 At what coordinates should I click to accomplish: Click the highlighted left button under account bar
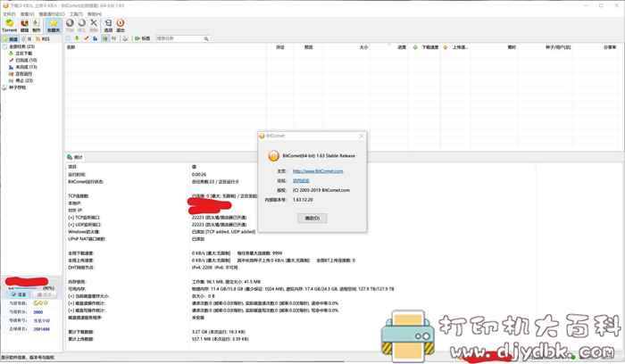tap(19, 294)
